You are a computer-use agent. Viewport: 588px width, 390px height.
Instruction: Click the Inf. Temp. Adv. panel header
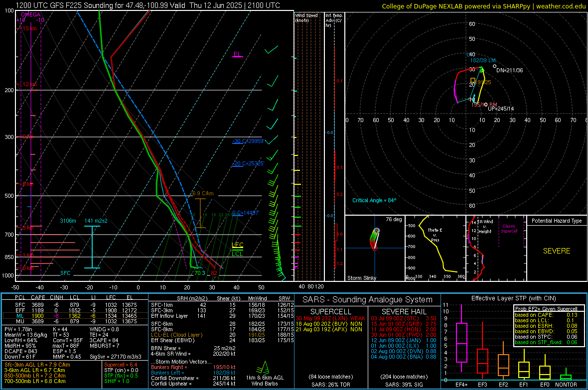click(x=334, y=20)
